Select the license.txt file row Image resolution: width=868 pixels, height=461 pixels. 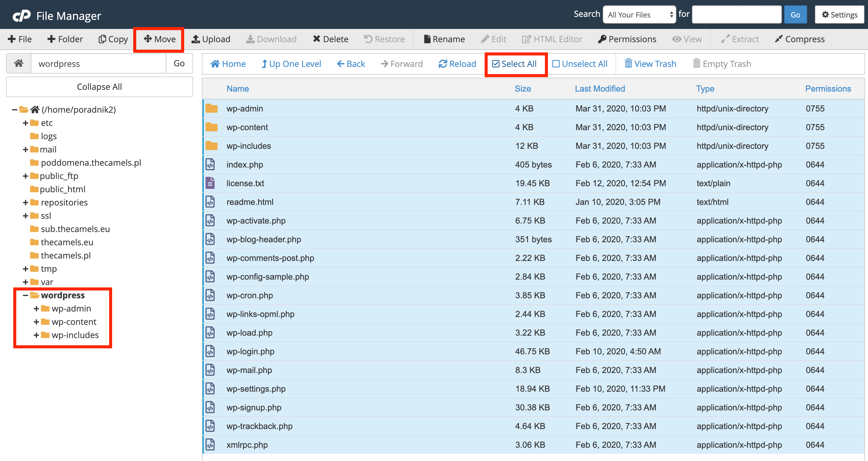point(533,183)
